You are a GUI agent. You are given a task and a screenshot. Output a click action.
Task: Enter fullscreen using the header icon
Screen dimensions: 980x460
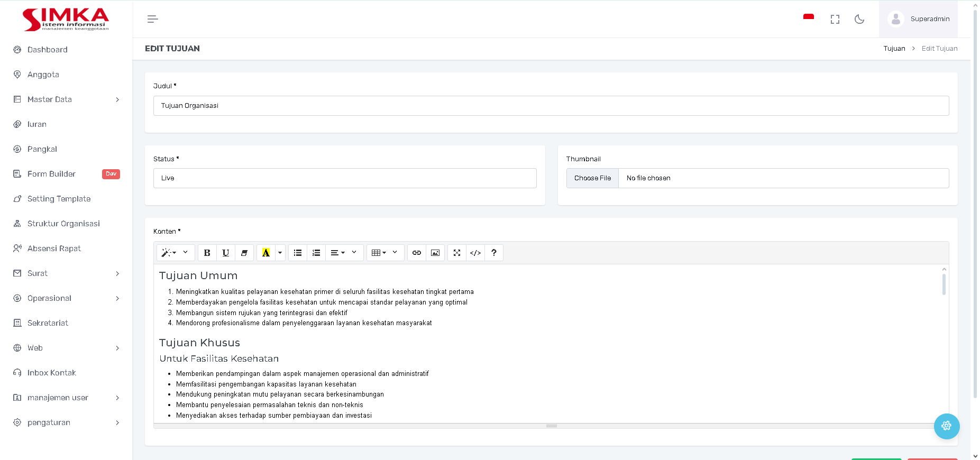(x=835, y=19)
